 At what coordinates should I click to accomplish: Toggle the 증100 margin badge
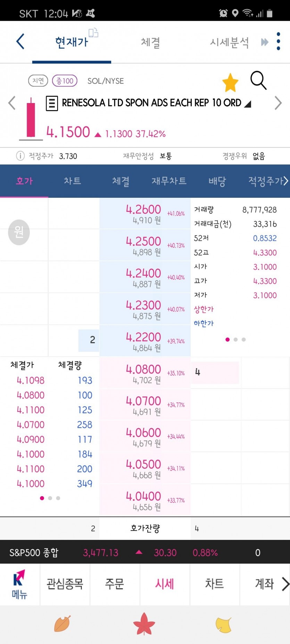pos(65,81)
